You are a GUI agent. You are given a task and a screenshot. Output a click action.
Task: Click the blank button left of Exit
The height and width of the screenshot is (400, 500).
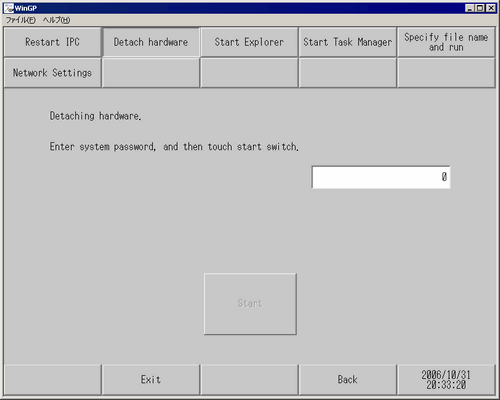(x=52, y=380)
